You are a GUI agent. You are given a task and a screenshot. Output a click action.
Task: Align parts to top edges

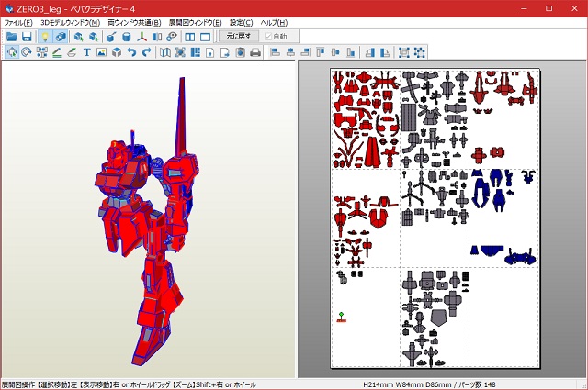(x=321, y=52)
